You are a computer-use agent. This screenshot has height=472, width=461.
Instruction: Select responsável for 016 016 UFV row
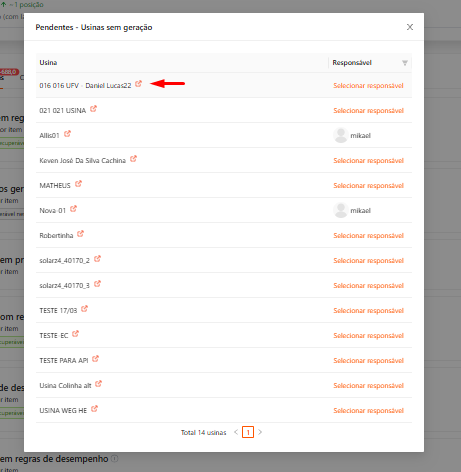coord(368,86)
